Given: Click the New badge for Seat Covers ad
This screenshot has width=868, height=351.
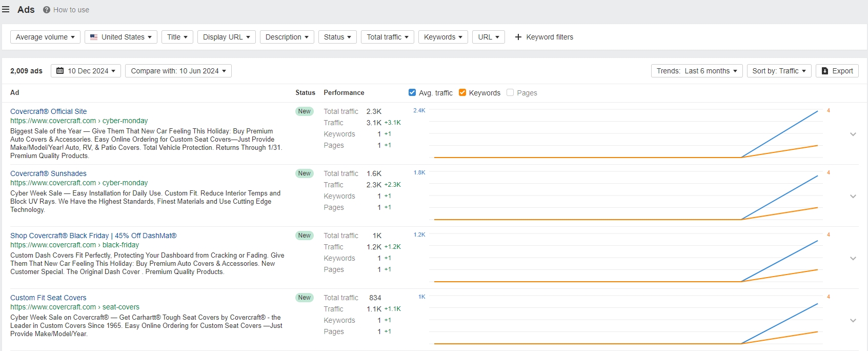Looking at the screenshot, I should click(x=305, y=298).
